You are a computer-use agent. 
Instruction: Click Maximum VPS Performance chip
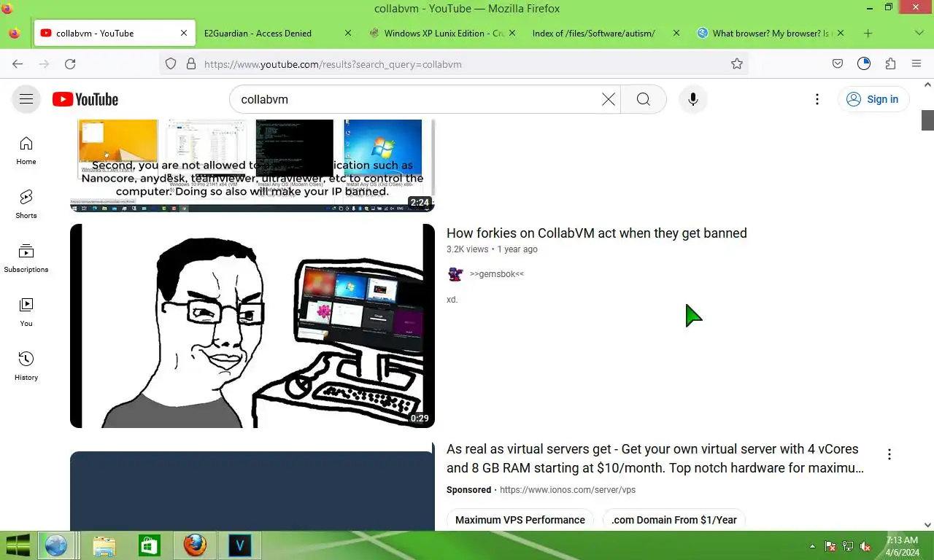tap(520, 520)
